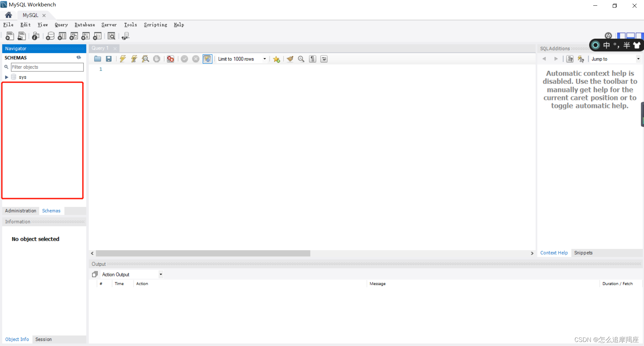Open the File menu
This screenshot has width=644, height=346.
pos(8,25)
